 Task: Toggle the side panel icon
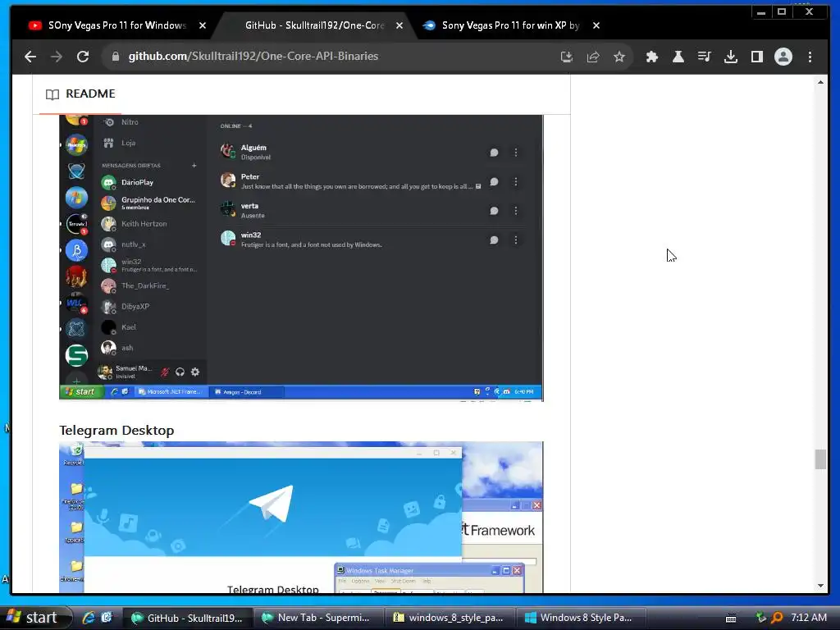tap(757, 57)
